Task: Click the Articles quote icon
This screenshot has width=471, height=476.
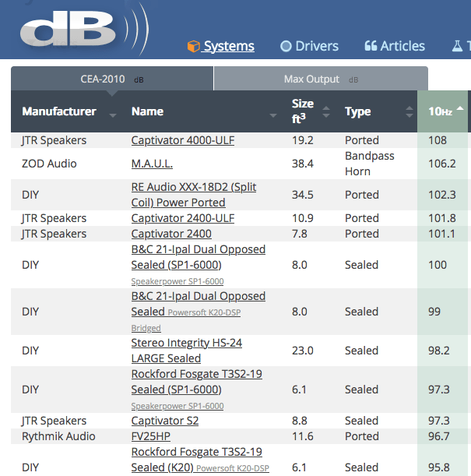Action: [x=371, y=46]
